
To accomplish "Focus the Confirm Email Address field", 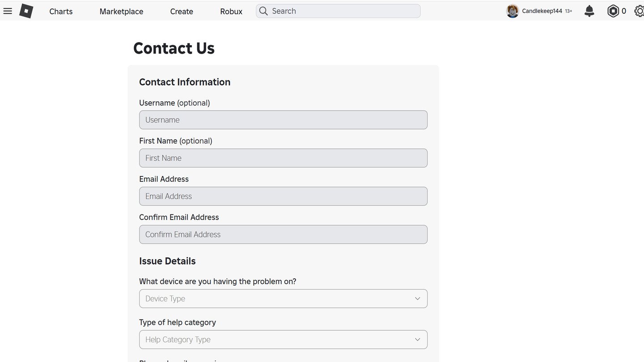I will pos(283,235).
